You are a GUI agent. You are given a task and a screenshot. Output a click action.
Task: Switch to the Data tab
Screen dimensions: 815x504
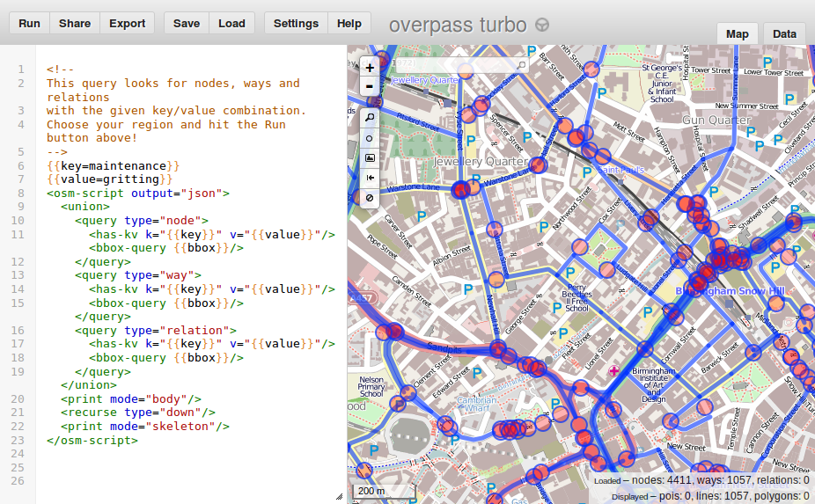point(784,34)
